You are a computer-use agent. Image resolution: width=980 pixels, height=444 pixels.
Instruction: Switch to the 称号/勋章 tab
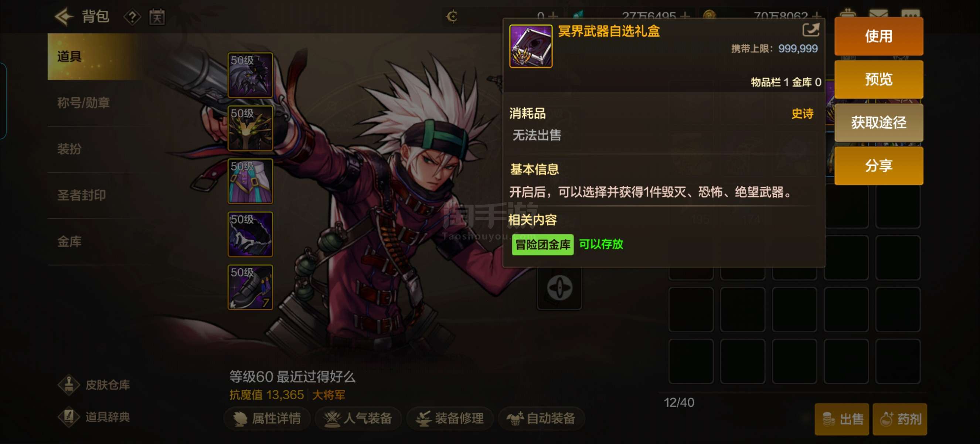(x=83, y=103)
